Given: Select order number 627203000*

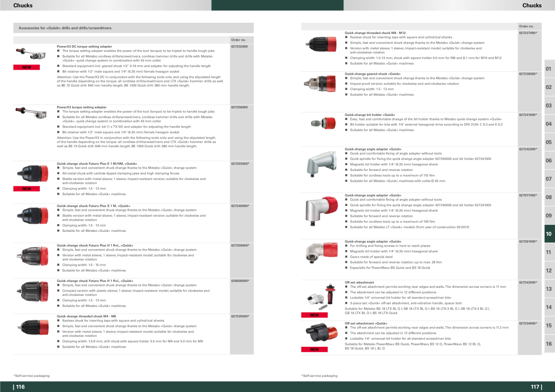Looking at the screenshot, I should [240, 163].
